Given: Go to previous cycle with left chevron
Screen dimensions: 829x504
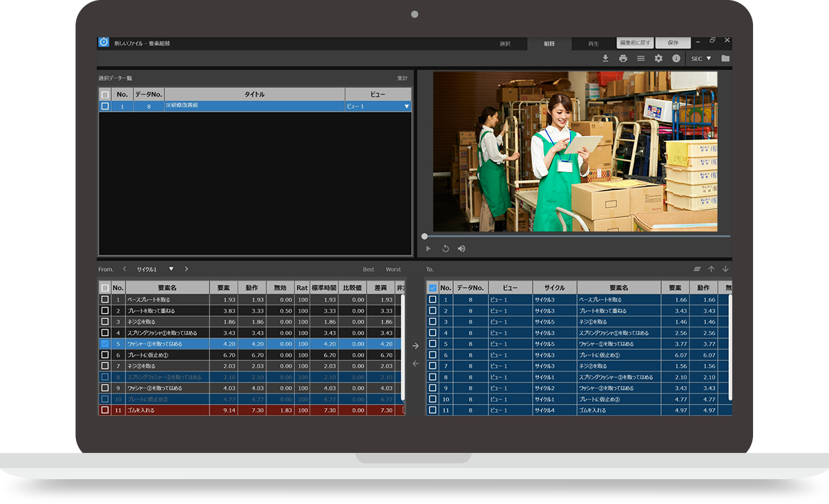Looking at the screenshot, I should 124,269.
